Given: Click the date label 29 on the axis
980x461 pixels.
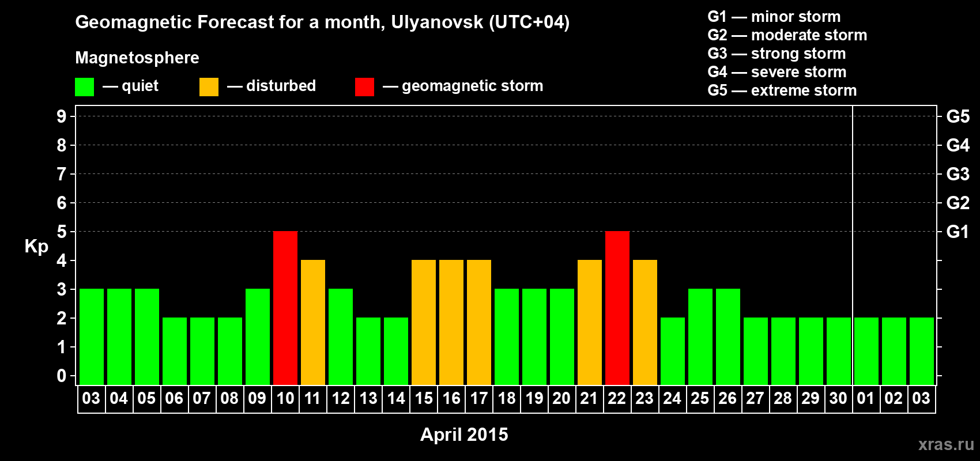Looking at the screenshot, I should click(811, 398).
